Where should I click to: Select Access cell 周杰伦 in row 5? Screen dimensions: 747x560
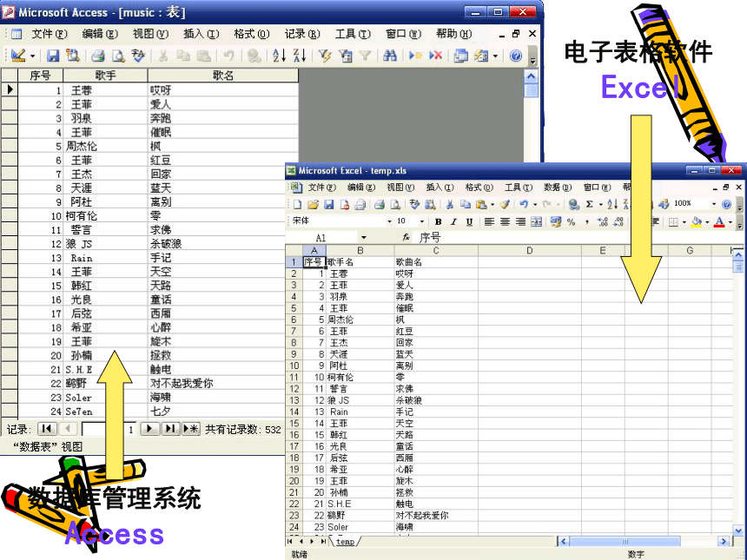(105, 146)
